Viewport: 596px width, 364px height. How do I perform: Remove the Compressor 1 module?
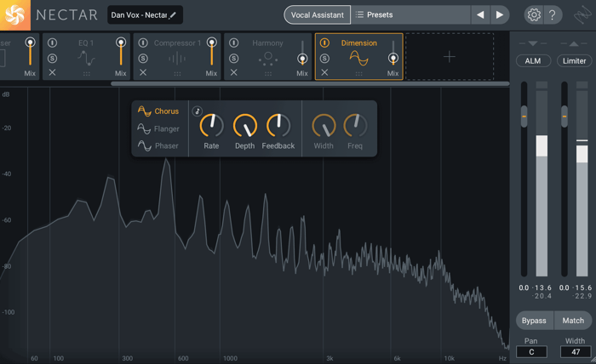coord(143,72)
